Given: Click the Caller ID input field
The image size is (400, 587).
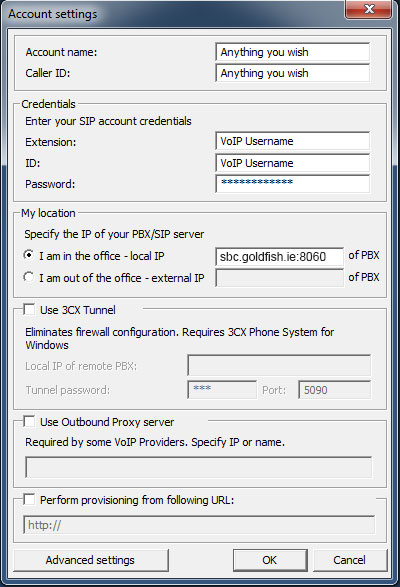Looking at the screenshot, I should pyautogui.click(x=293, y=73).
